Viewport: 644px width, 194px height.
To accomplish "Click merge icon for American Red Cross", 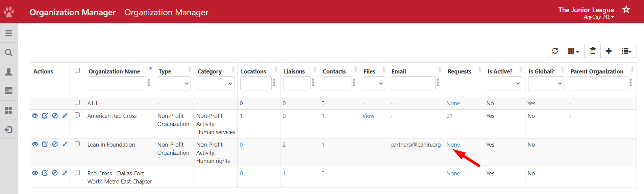I will coord(65,116).
